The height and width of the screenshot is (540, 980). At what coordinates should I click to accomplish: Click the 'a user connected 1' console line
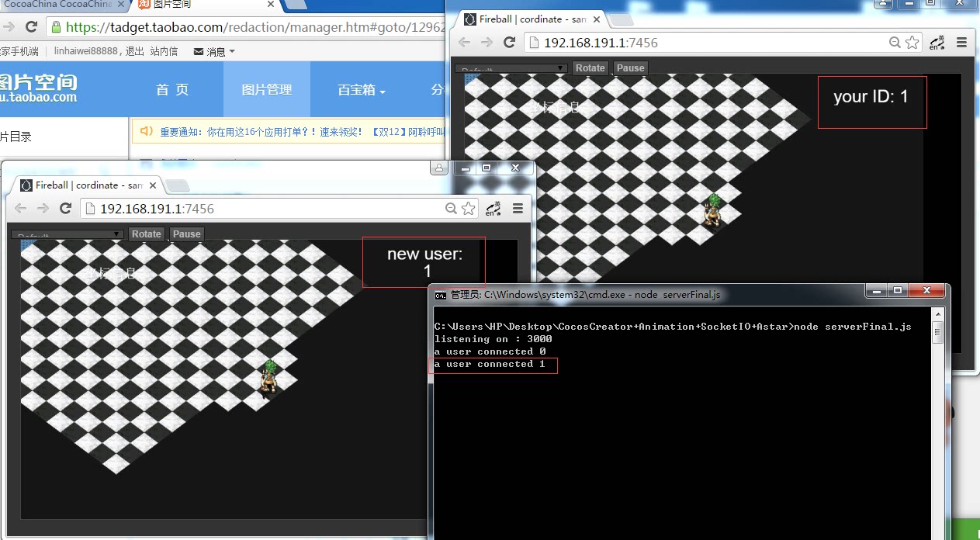coord(490,364)
